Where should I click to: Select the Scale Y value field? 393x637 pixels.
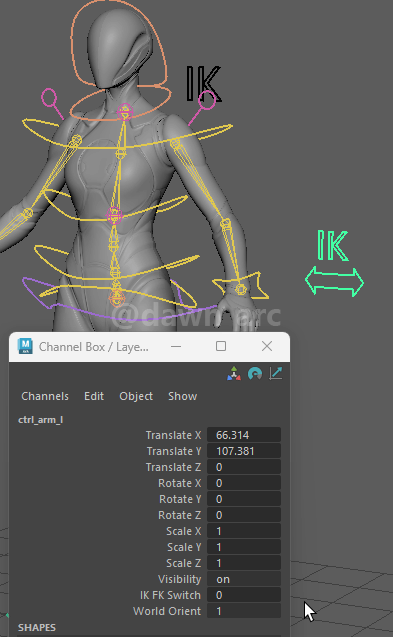[x=244, y=547]
